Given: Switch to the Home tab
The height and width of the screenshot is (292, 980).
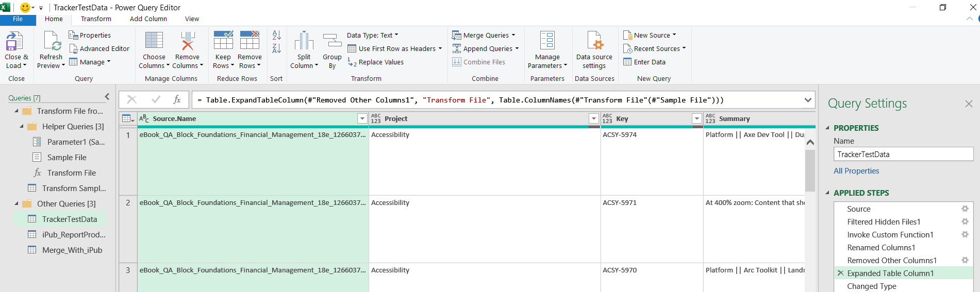Looking at the screenshot, I should 54,19.
